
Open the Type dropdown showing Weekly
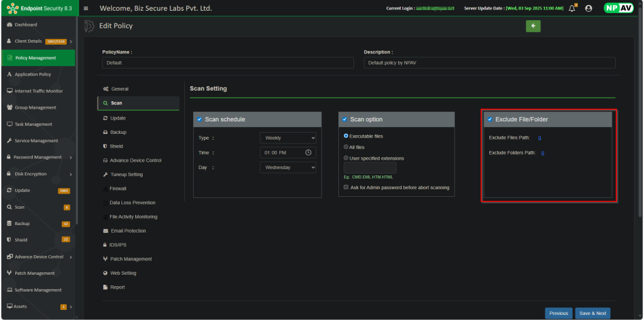click(288, 138)
